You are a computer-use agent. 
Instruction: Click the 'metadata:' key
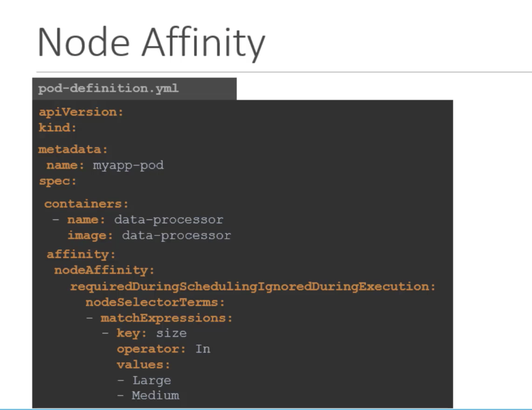[x=73, y=149]
